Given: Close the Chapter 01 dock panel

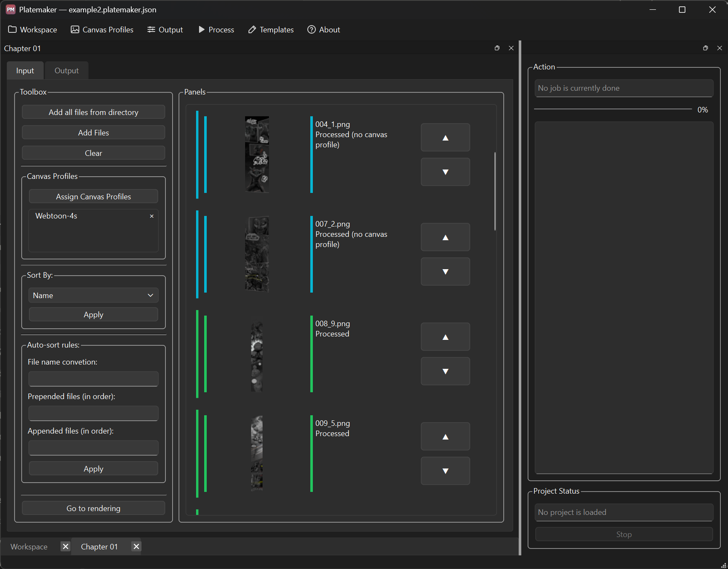Looking at the screenshot, I should (x=511, y=48).
